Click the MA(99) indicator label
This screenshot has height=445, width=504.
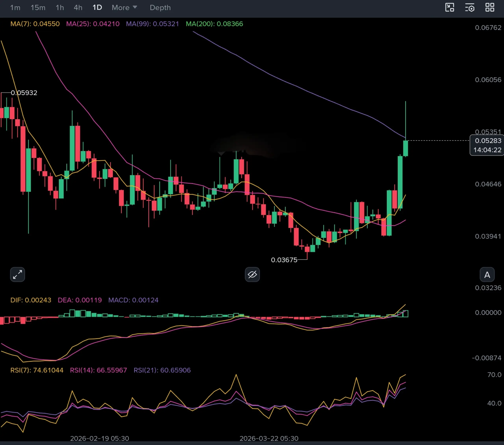(152, 24)
